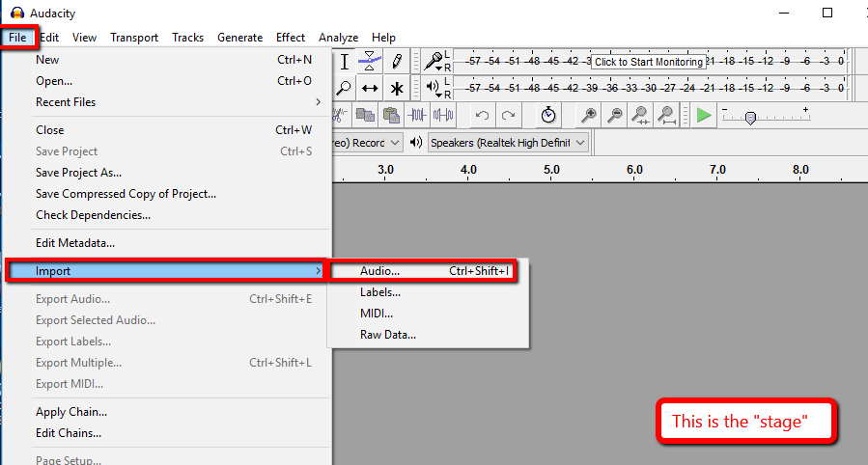Open the View menu
This screenshot has height=465, width=868.
(x=84, y=38)
